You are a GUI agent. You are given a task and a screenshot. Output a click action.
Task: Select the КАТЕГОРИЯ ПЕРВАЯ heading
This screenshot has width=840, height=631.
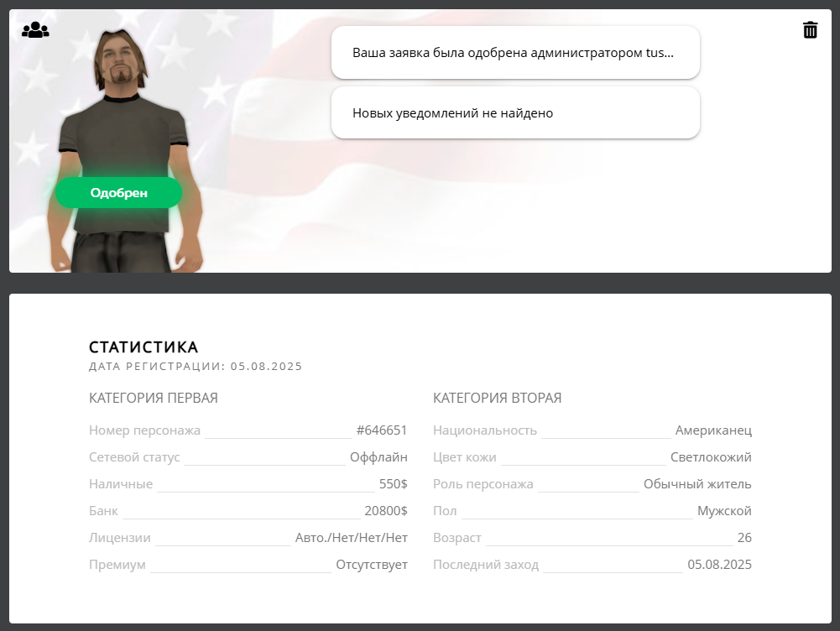coord(154,398)
